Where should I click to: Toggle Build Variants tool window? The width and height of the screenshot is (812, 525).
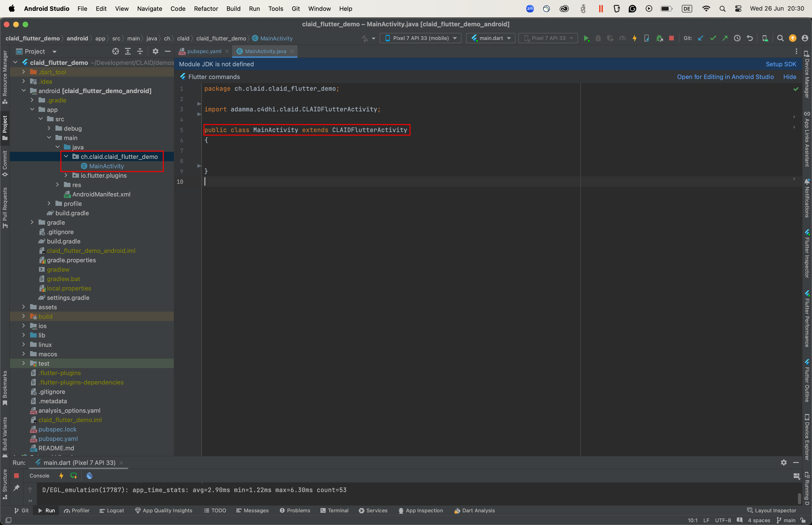coord(5,437)
